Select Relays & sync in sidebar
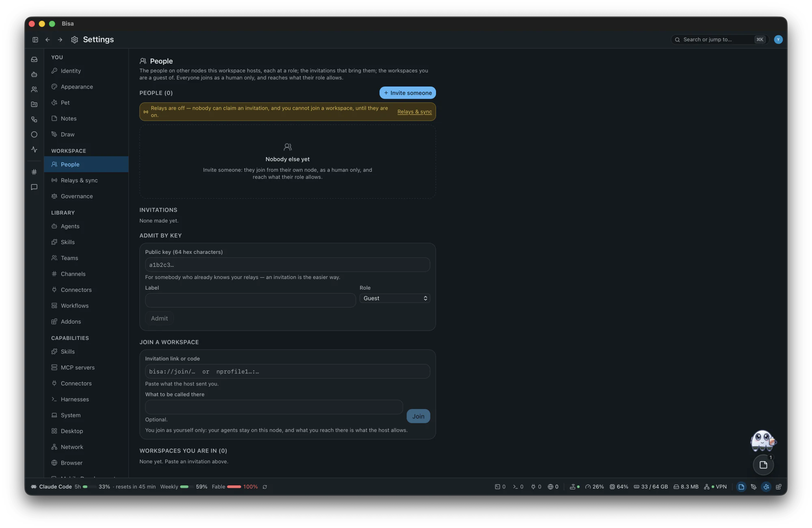The image size is (812, 528). point(86,180)
